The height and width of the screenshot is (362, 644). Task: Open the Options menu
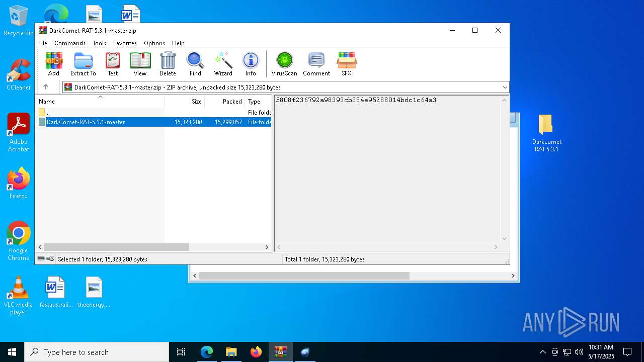pyautogui.click(x=154, y=43)
